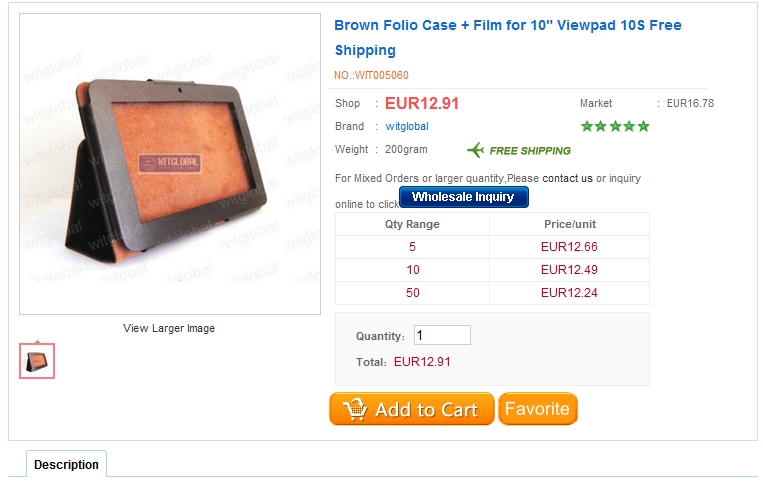
Task: Click the EUR16.78 market price
Action: [x=690, y=103]
